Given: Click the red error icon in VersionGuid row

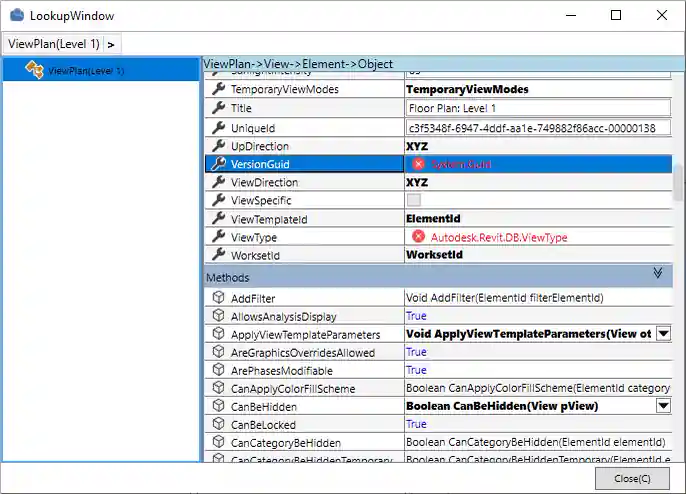Looking at the screenshot, I should click(419, 164).
